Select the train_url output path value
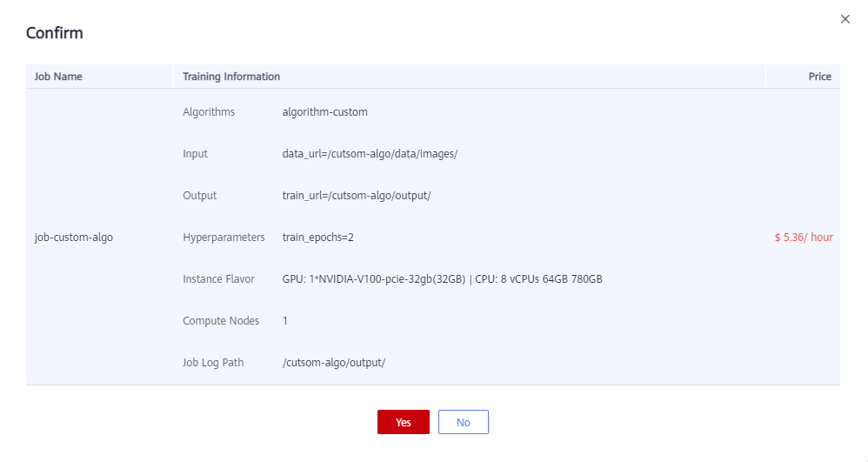 pyautogui.click(x=357, y=196)
